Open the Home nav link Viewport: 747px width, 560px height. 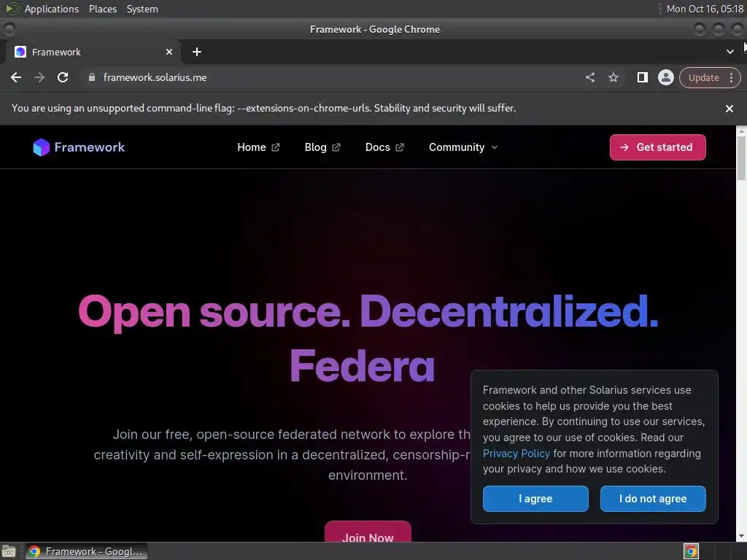259,147
